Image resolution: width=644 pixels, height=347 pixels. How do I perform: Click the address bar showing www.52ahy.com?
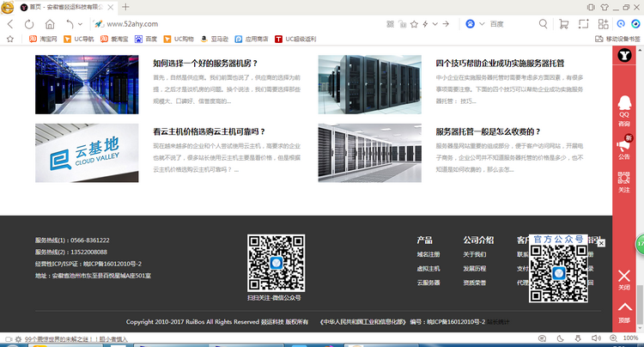(x=238, y=24)
